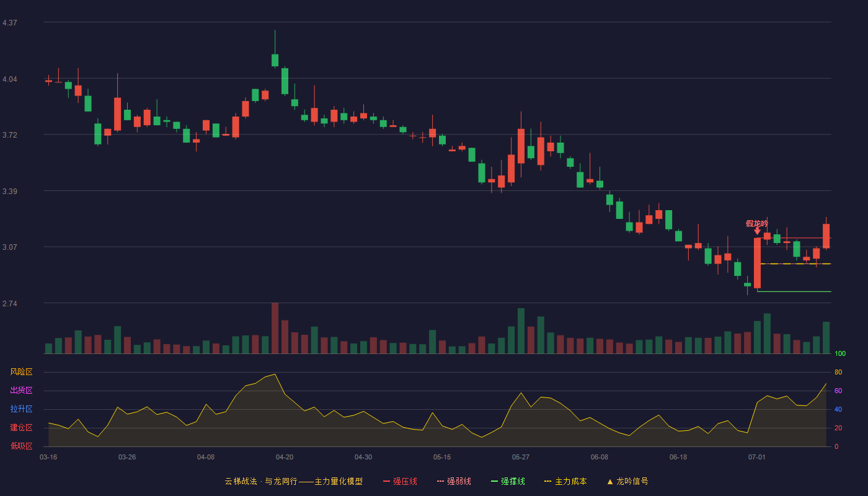Click the 2.74 price axis label
868x496 pixels.
(10, 304)
